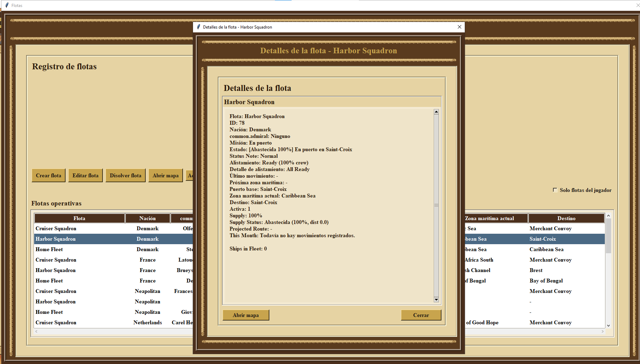Image resolution: width=640 pixels, height=364 pixels.
Task: Click the 'Ships in Fleet: 0' details line
Action: coord(248,249)
